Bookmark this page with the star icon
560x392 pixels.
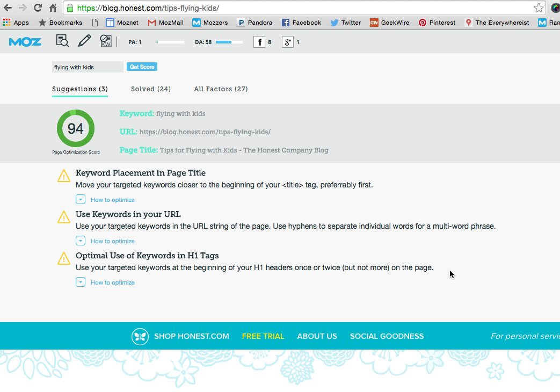539,8
